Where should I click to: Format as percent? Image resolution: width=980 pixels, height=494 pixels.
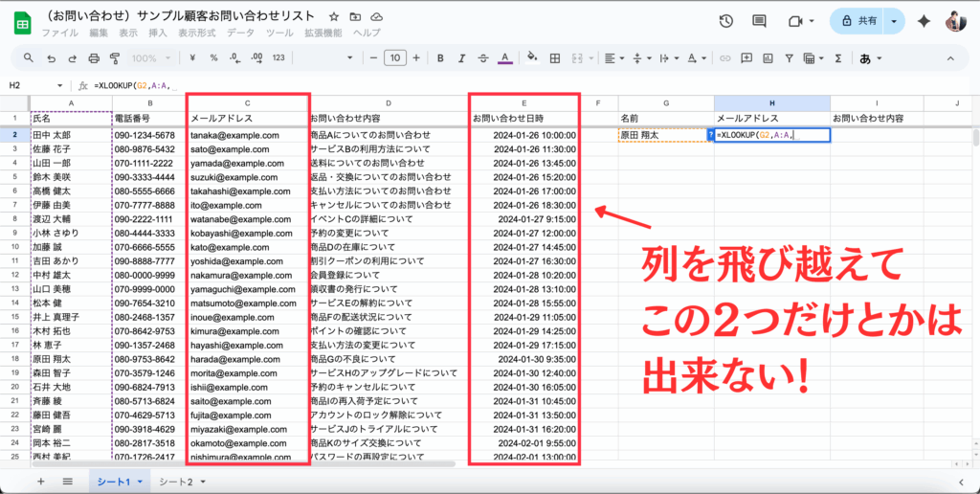pos(213,58)
